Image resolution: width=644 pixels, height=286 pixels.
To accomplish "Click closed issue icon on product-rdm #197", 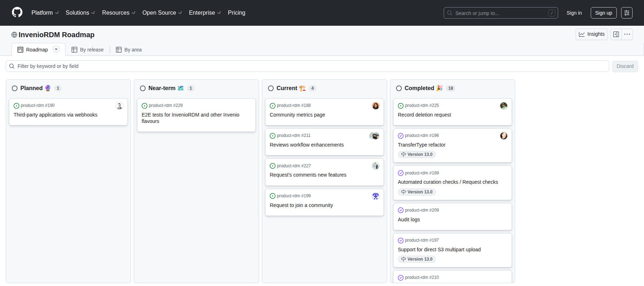I will [401, 241].
